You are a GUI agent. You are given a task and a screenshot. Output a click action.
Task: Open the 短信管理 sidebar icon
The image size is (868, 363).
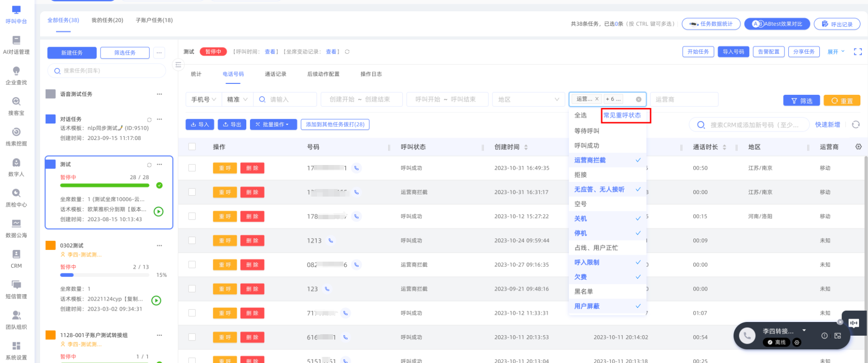(16, 289)
